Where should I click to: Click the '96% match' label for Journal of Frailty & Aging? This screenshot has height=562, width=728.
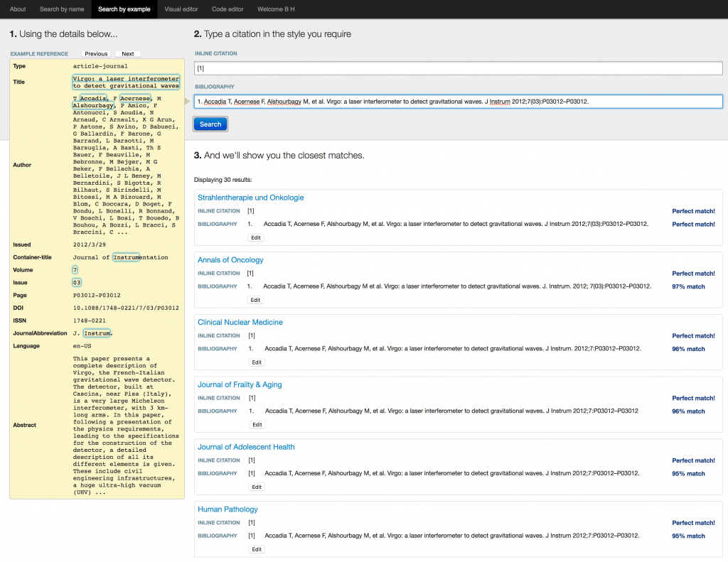(x=688, y=411)
